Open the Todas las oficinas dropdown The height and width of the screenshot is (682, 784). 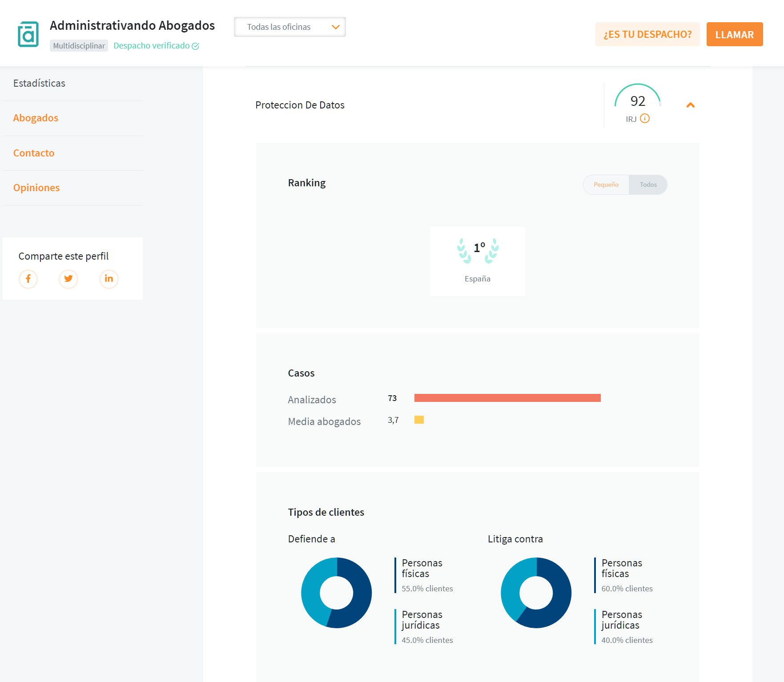click(x=290, y=27)
